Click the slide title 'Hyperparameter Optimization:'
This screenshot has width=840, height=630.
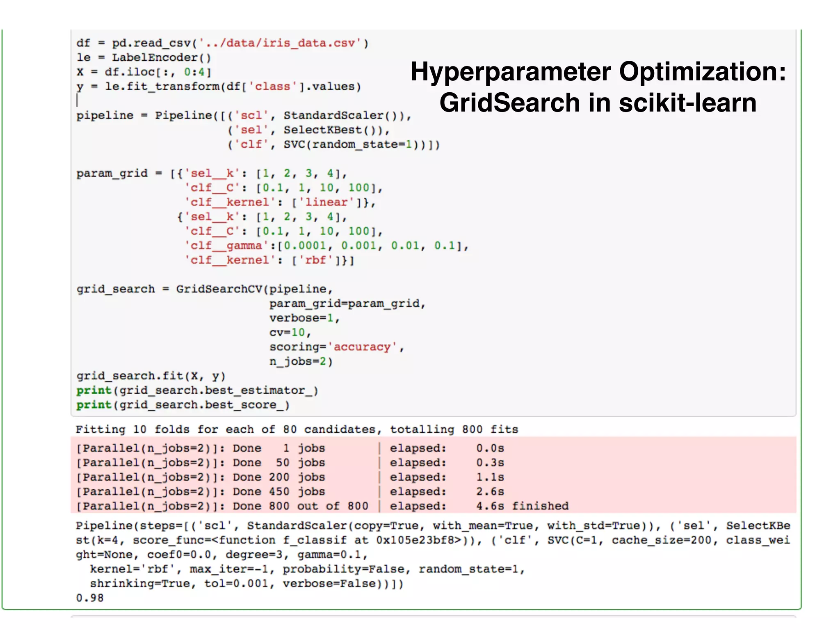coord(598,71)
